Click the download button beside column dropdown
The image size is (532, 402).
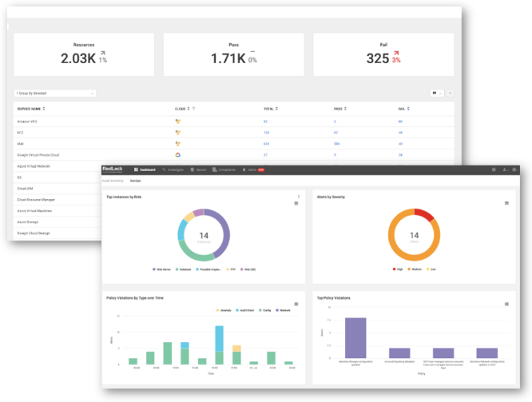[x=450, y=93]
